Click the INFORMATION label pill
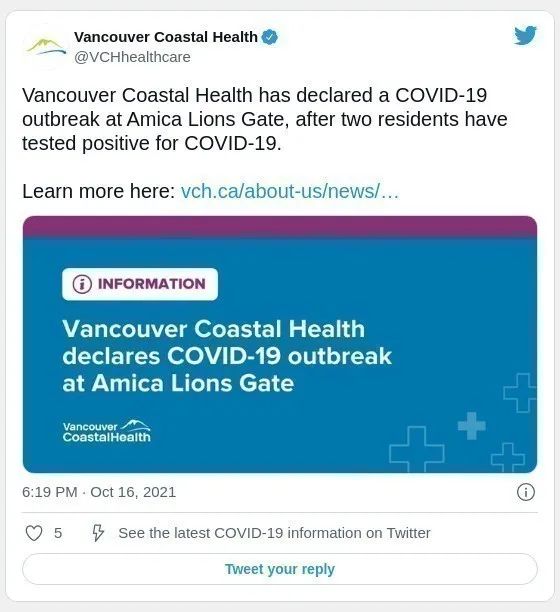Viewport: 560px width, 612px height. pyautogui.click(x=140, y=284)
